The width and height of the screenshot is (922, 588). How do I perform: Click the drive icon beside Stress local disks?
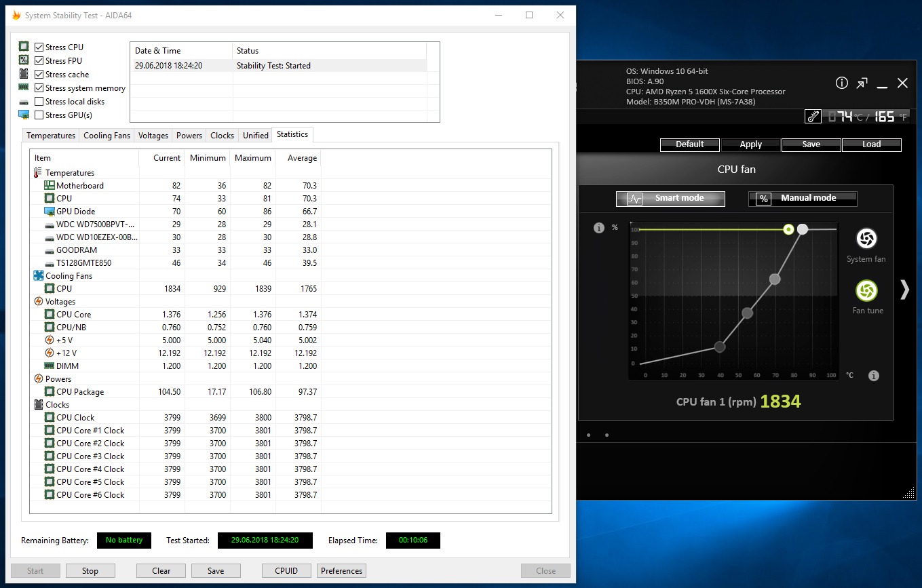[x=24, y=102]
